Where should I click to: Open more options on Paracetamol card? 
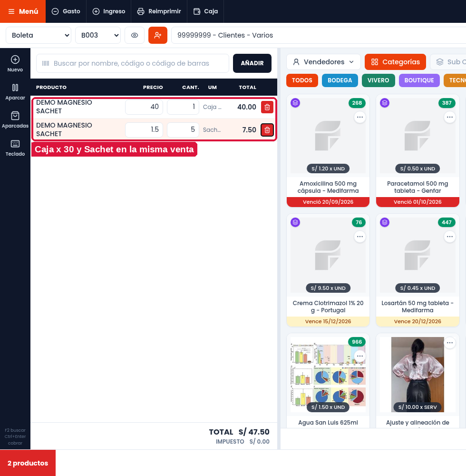click(450, 117)
